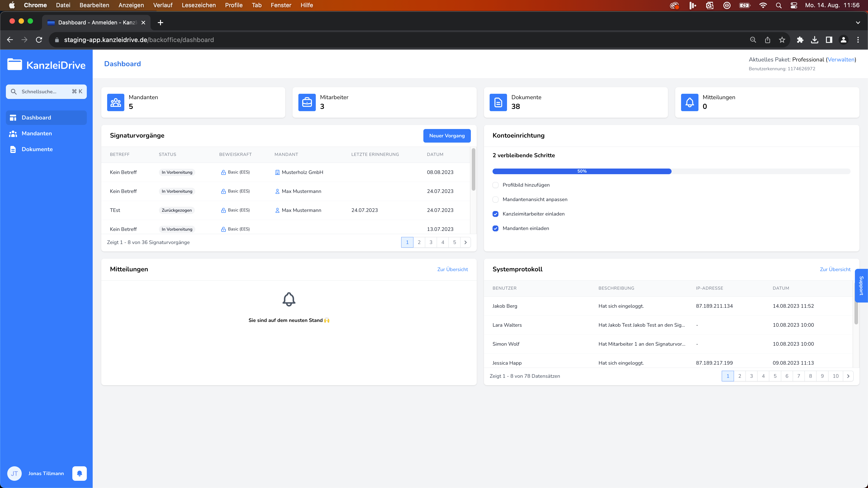
Task: Check Mandantenansicht anpassen checkbox
Action: 495,199
